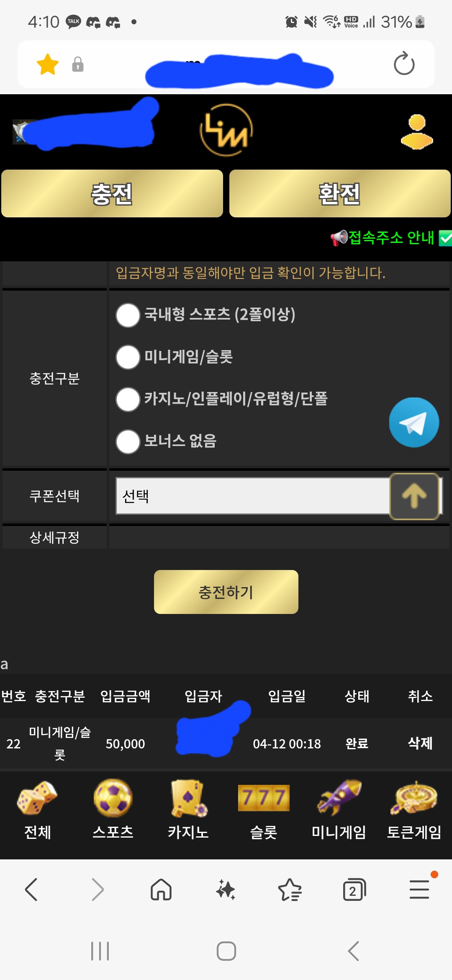The height and width of the screenshot is (980, 452).
Task: Select the 보너스 없음 option
Action: click(128, 441)
